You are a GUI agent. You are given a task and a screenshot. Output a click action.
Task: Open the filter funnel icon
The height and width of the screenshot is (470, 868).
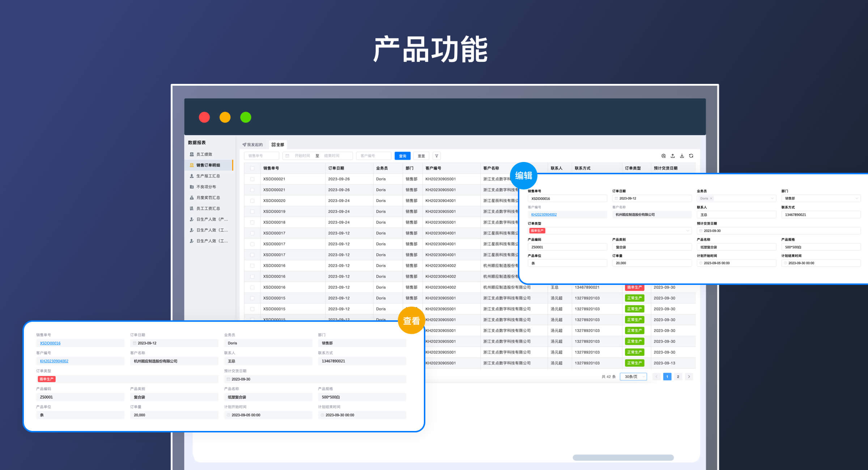[x=437, y=156]
